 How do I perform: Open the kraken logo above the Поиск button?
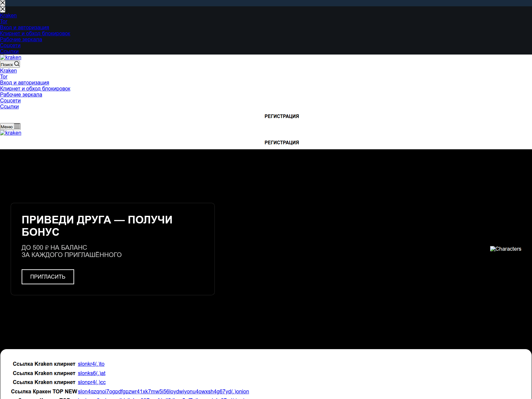coord(11,57)
